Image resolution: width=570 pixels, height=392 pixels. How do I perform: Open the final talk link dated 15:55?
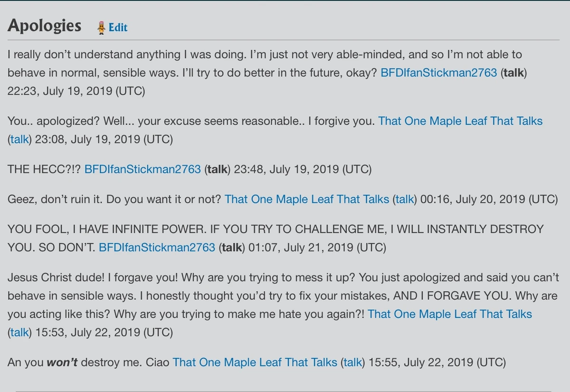[352, 362]
